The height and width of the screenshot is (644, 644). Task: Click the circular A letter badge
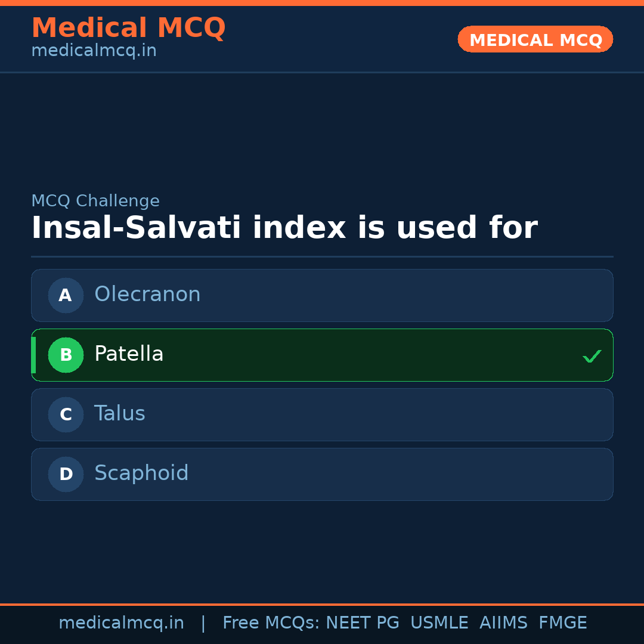[x=66, y=295]
